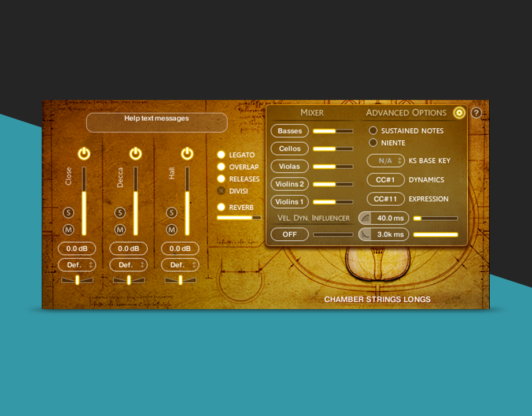Mute the Decca microphone channel
The width and height of the screenshot is (532, 416).
pos(120,230)
